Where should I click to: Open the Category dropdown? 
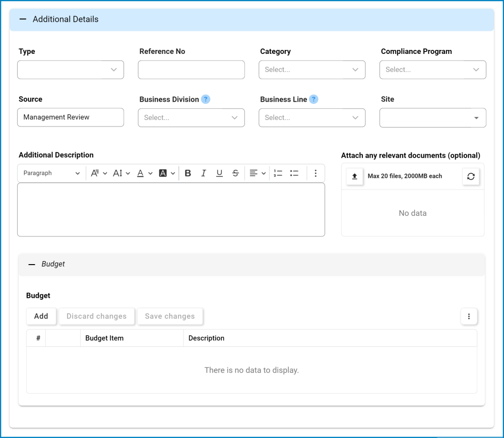click(x=312, y=70)
